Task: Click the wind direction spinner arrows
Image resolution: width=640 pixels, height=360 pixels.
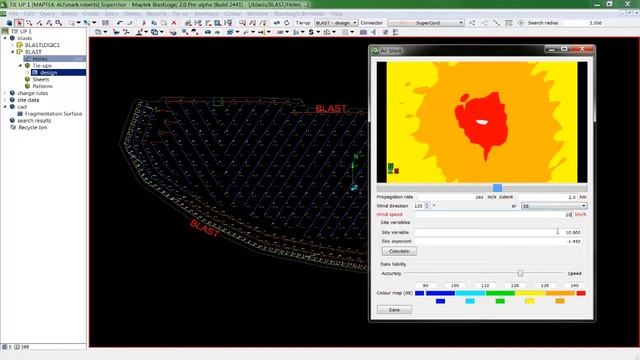Action: (427, 206)
